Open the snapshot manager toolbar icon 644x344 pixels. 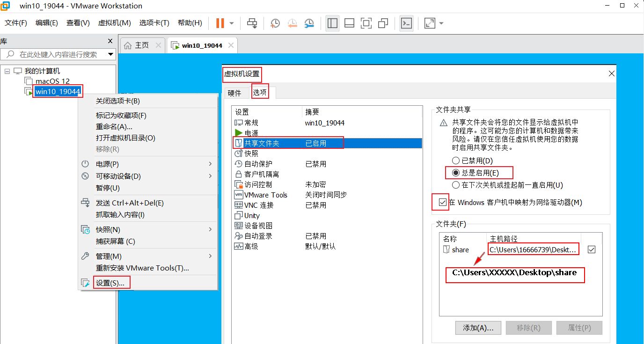tap(309, 23)
